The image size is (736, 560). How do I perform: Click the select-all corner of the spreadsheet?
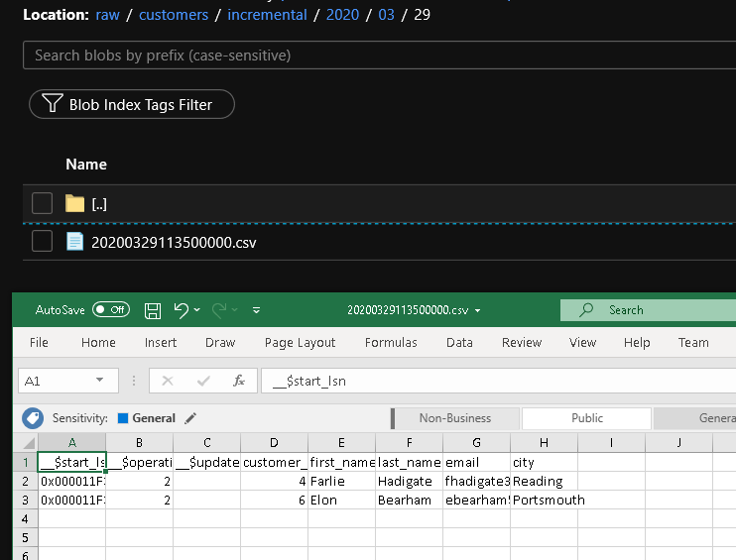(25, 442)
